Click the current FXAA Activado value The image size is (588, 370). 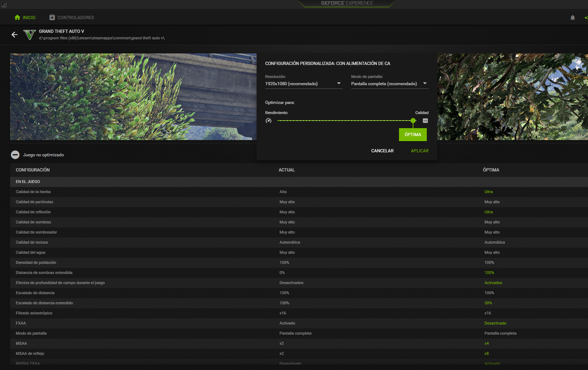287,323
